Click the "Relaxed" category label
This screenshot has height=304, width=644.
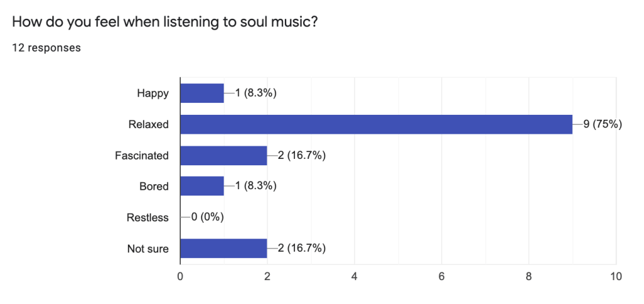[x=149, y=124]
